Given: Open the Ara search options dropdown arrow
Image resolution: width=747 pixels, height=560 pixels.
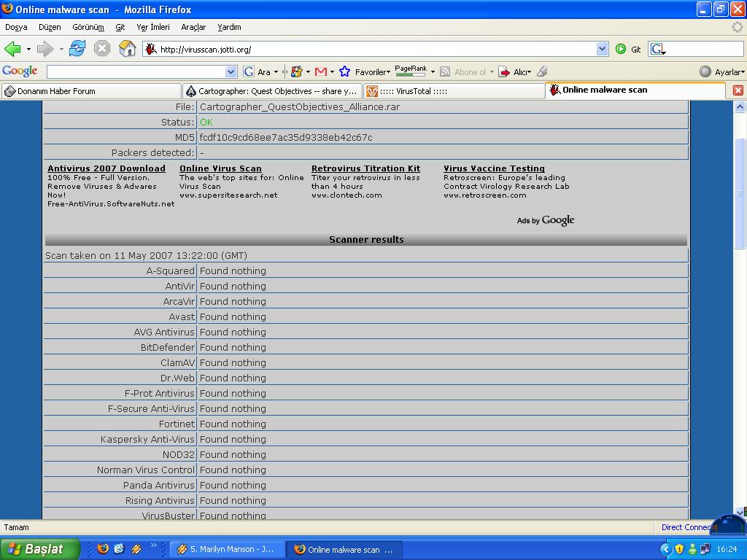Looking at the screenshot, I should pos(276,72).
